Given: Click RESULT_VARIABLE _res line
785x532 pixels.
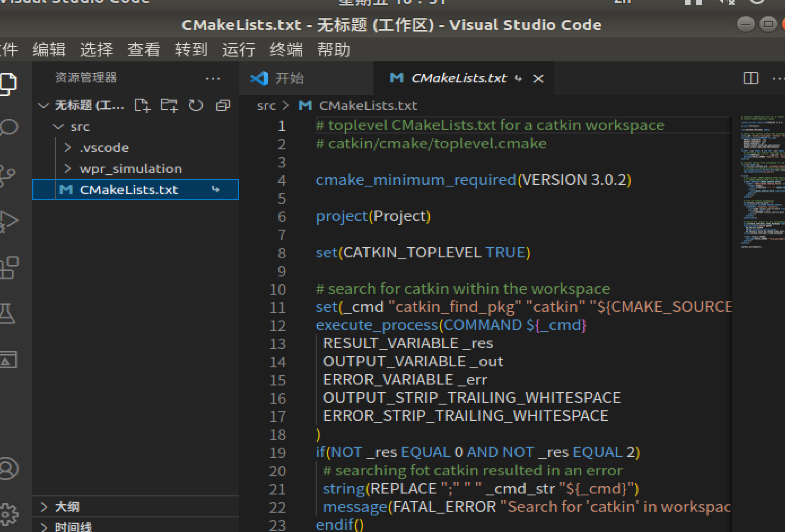Looking at the screenshot, I should (x=408, y=343).
